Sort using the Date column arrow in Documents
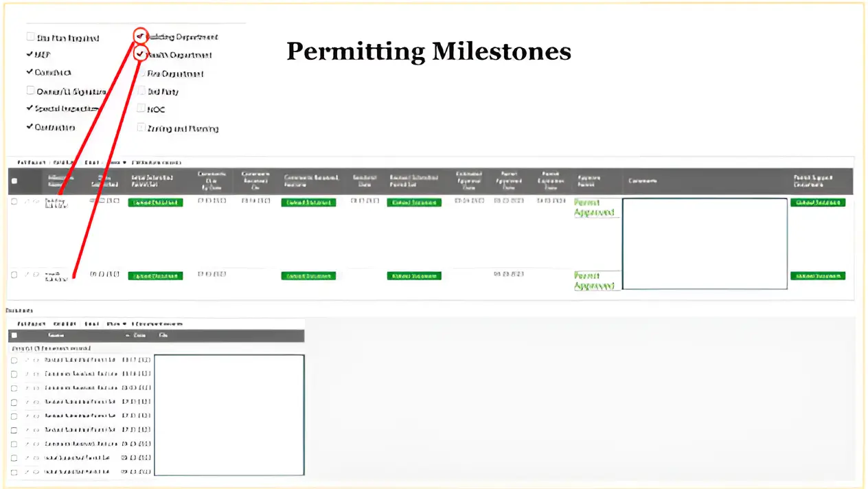The height and width of the screenshot is (489, 868). pyautogui.click(x=129, y=335)
